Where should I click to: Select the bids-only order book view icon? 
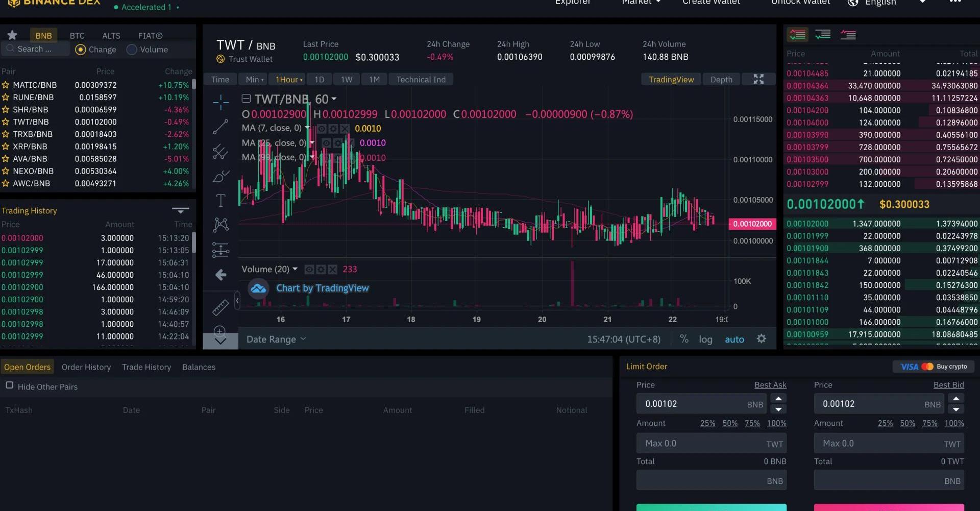[x=823, y=34]
